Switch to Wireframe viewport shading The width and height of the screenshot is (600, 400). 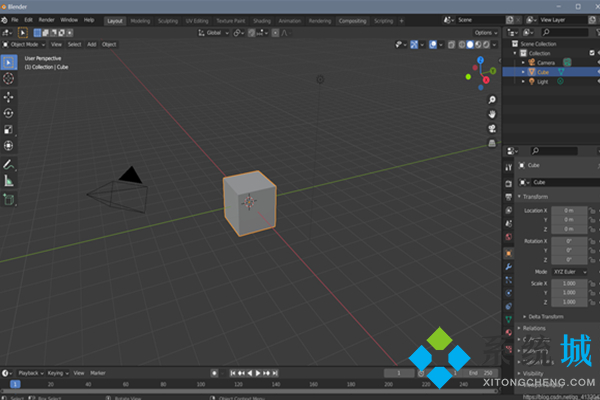click(x=462, y=44)
